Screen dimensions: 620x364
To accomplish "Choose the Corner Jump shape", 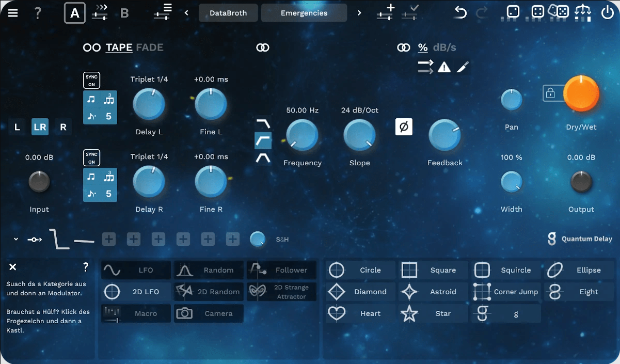I will 506,292.
